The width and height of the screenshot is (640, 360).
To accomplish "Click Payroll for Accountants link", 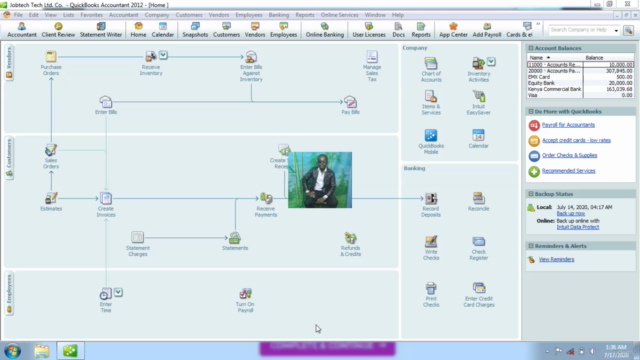I will 568,125.
